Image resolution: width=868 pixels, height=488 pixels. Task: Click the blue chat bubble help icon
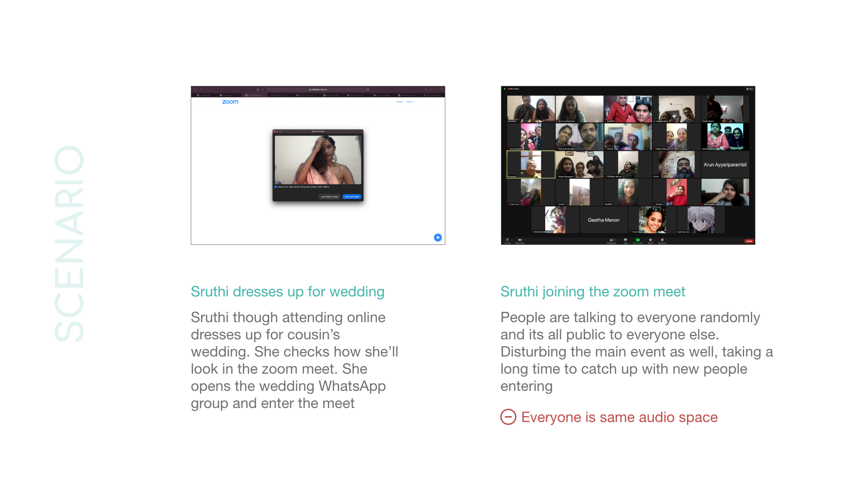(438, 237)
